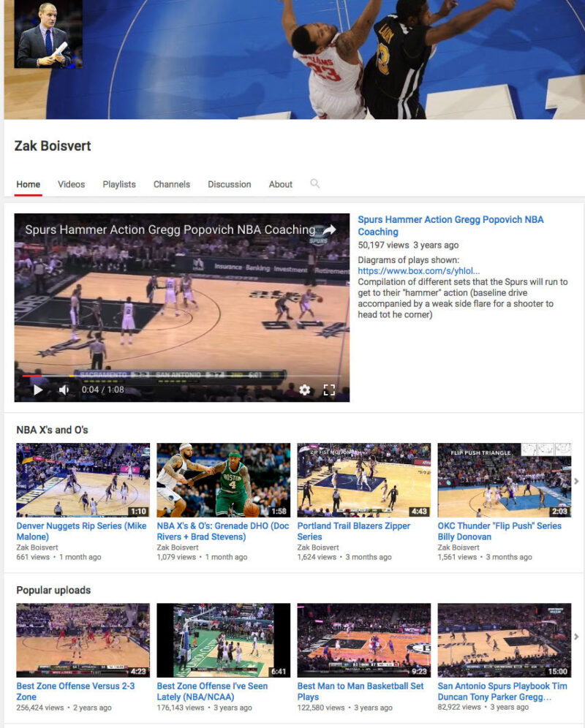
Task: Follow the box.com diagrams link
Action: (x=419, y=270)
